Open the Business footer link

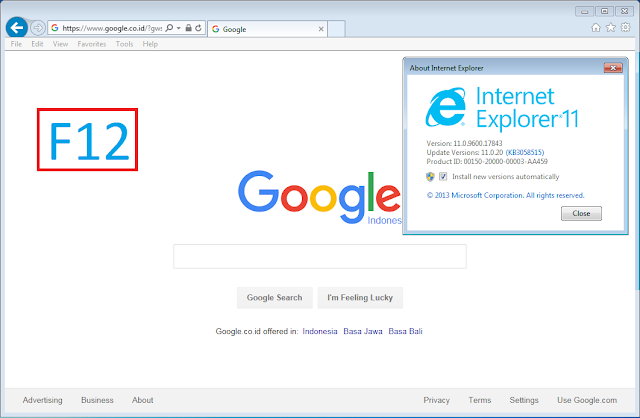tap(97, 400)
